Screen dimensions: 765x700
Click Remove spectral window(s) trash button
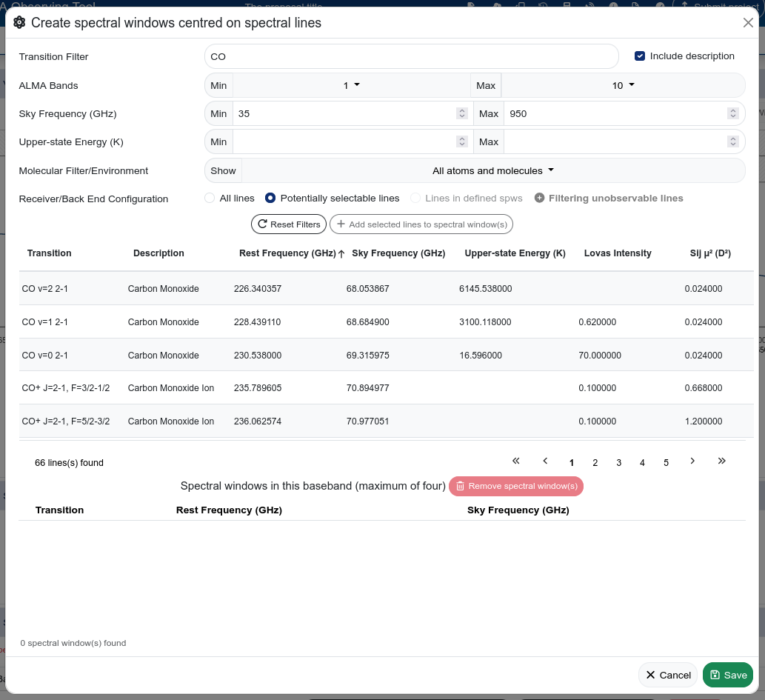click(x=516, y=486)
